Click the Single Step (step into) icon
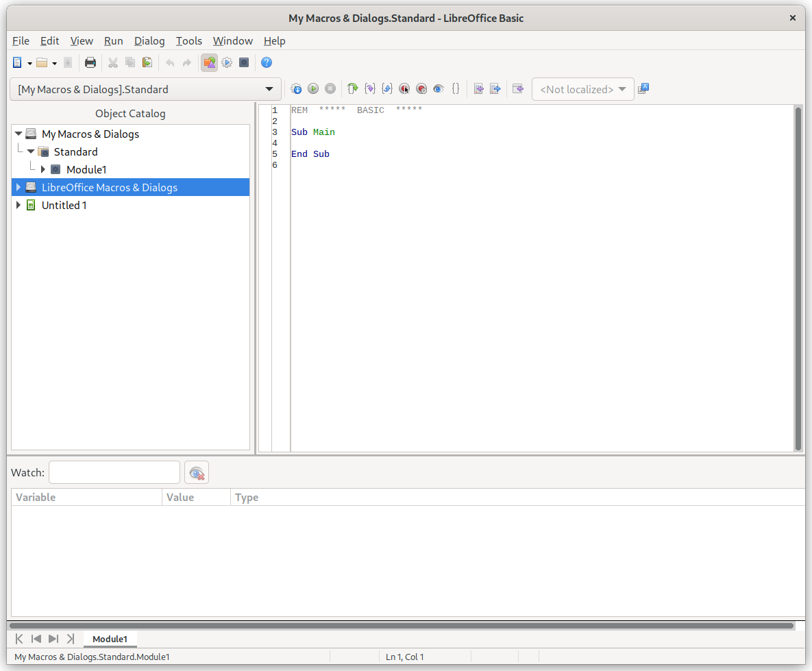 click(370, 88)
